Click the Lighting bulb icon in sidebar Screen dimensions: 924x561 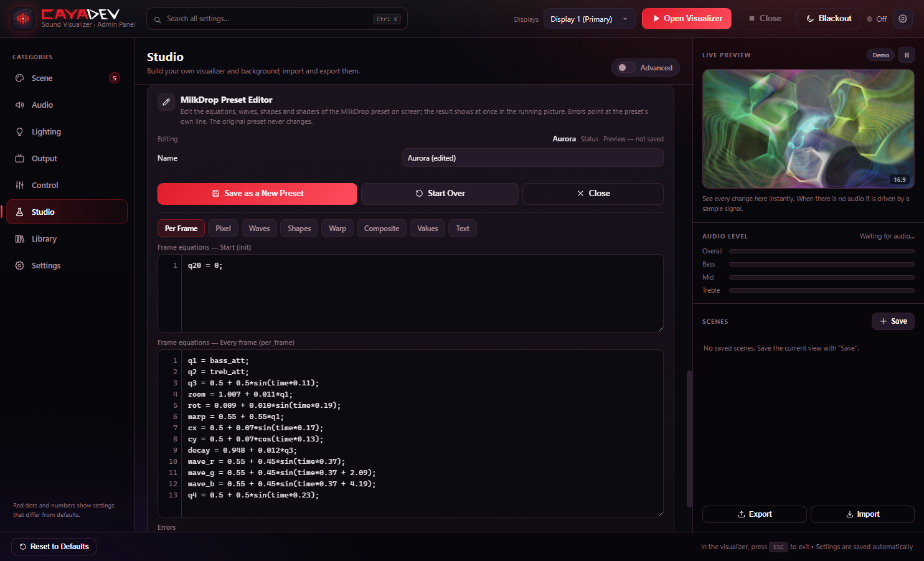[20, 132]
